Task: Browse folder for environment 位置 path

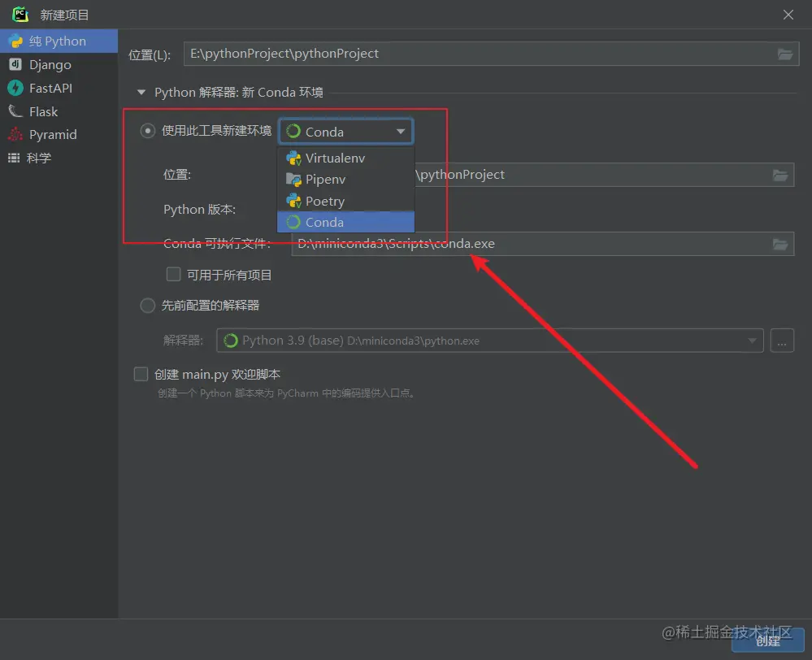Action: (780, 175)
